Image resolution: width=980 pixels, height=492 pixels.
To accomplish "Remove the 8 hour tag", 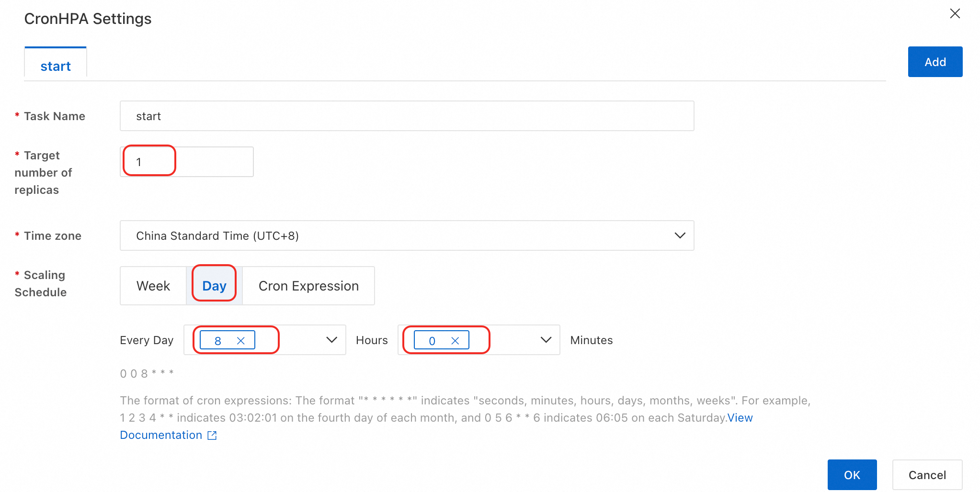I will [241, 341].
